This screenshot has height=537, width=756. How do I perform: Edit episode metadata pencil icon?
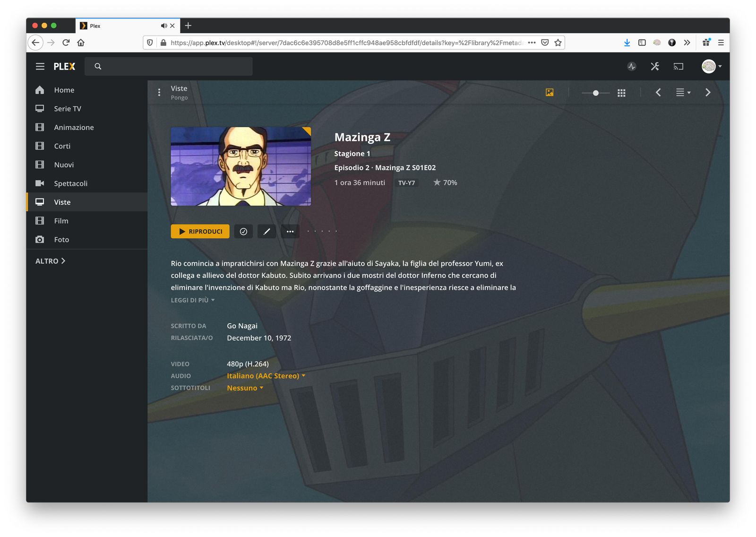pos(266,232)
